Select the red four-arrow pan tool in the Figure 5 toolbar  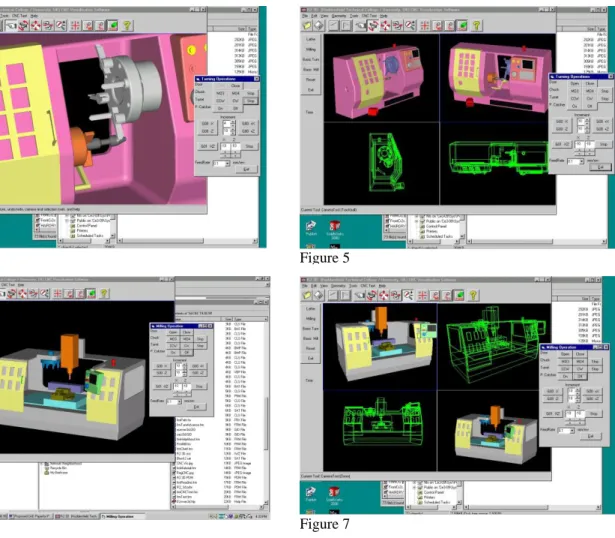pos(385,25)
